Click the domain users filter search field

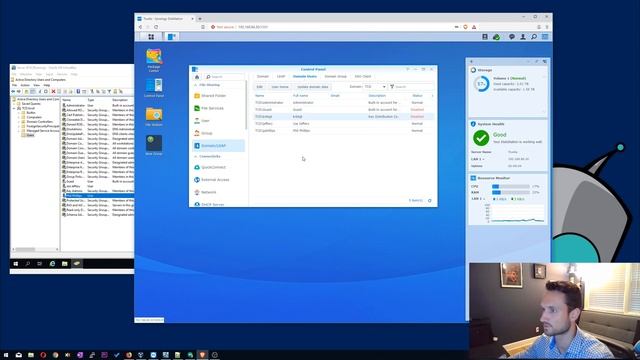point(411,87)
